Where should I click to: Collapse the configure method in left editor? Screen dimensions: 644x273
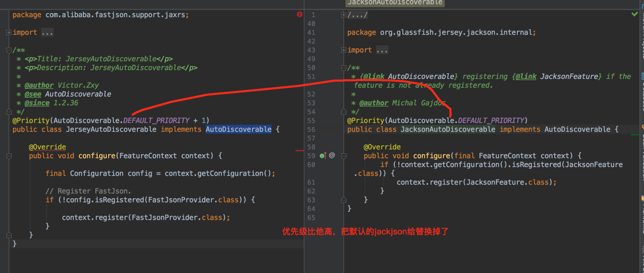(9, 156)
